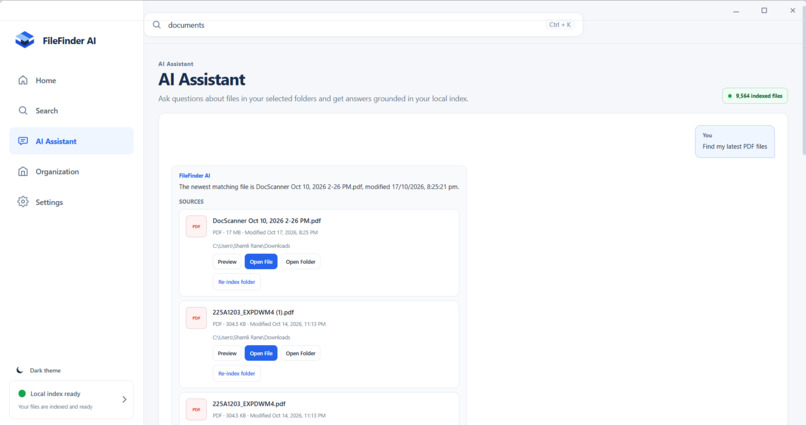
Task: Click PDF icon for 225A1203_EXPDWM4 (1).pdf
Action: [196, 318]
